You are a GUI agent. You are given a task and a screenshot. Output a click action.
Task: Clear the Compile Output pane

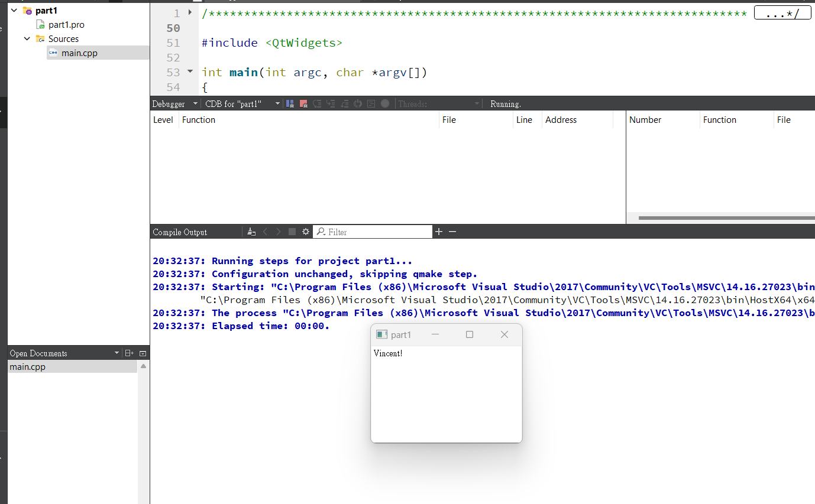click(x=251, y=231)
